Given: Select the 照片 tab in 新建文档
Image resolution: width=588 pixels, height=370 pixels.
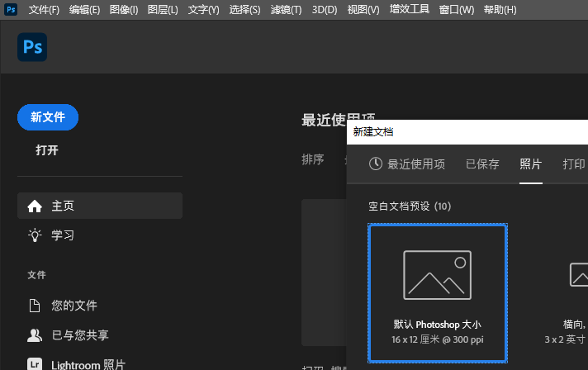Looking at the screenshot, I should 531,164.
